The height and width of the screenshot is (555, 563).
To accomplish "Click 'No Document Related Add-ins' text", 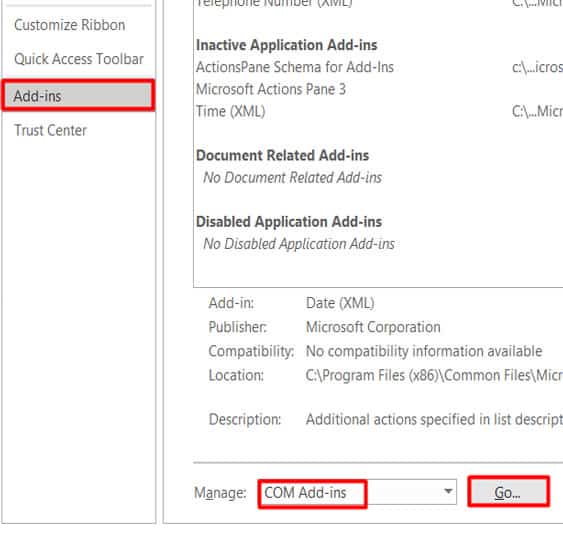I will 292,178.
